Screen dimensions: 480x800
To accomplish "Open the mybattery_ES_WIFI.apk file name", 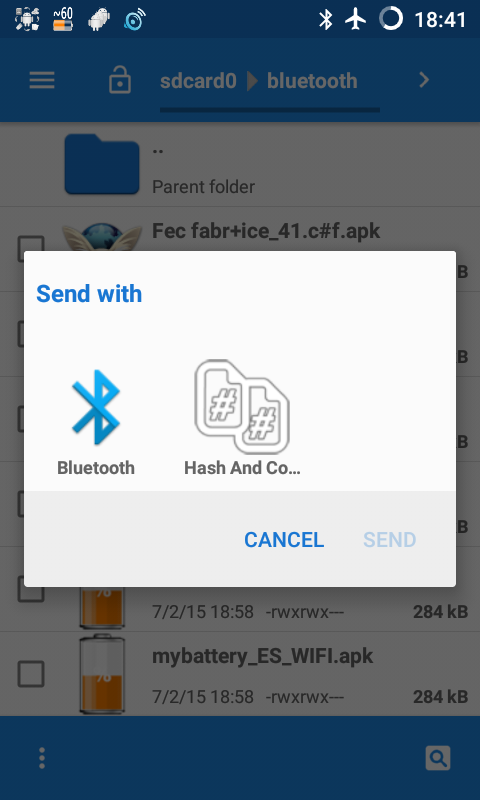I will (x=262, y=657).
